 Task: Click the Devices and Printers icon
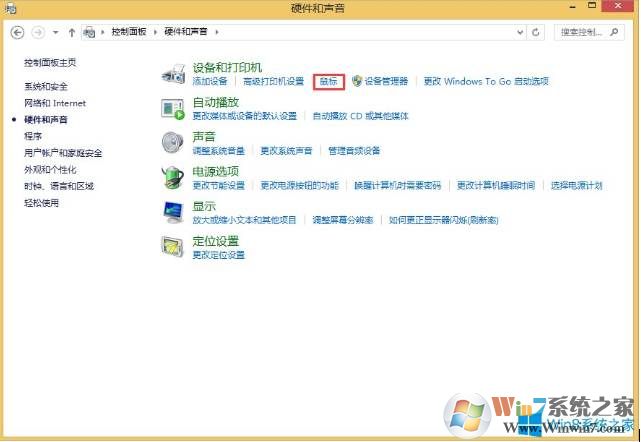click(173, 74)
